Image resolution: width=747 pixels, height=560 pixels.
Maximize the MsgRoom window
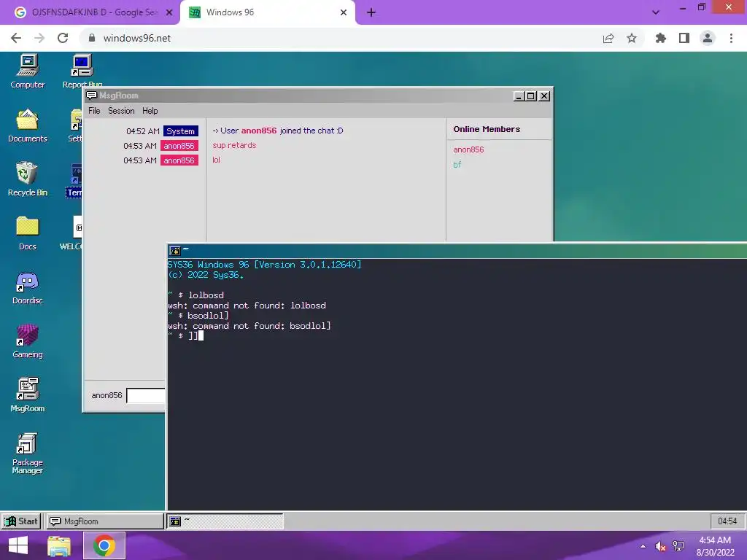tap(531, 96)
